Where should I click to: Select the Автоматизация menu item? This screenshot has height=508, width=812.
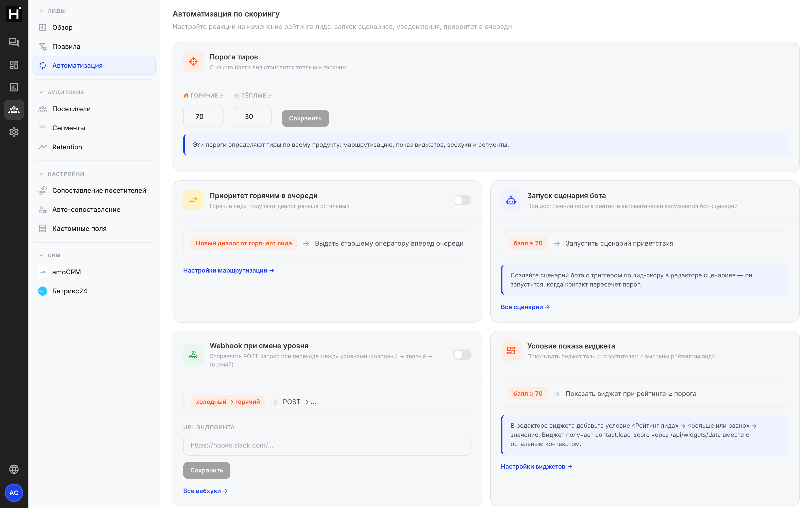click(x=94, y=65)
